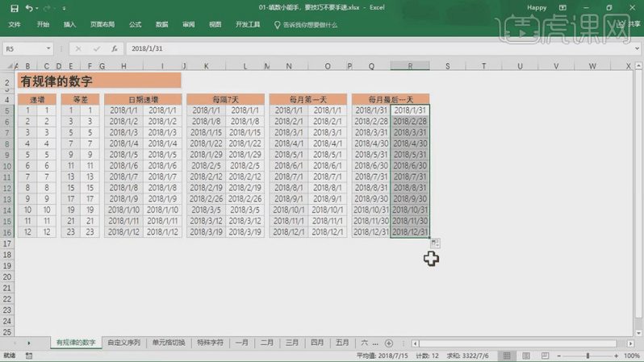Switch to the 插入 ribbon tab
Image resolution: width=644 pixels, height=362 pixels.
pyautogui.click(x=69, y=25)
